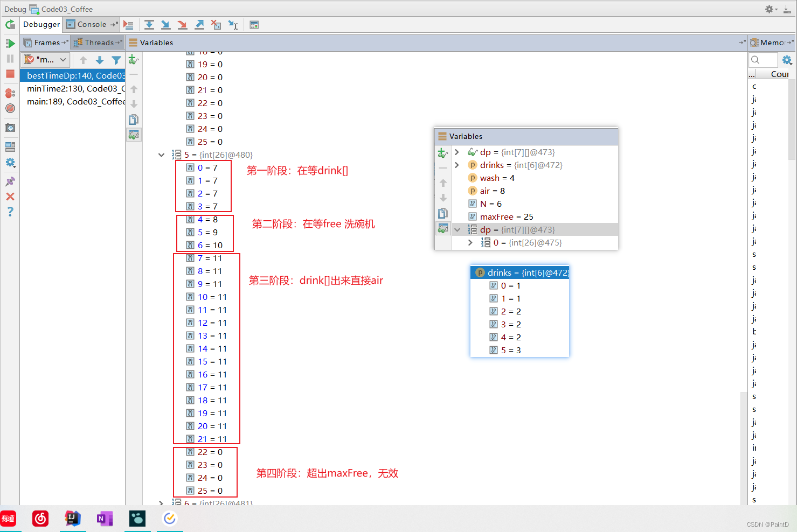Rerun Code03_Coffee debug session
797x532 pixels.
(10, 25)
